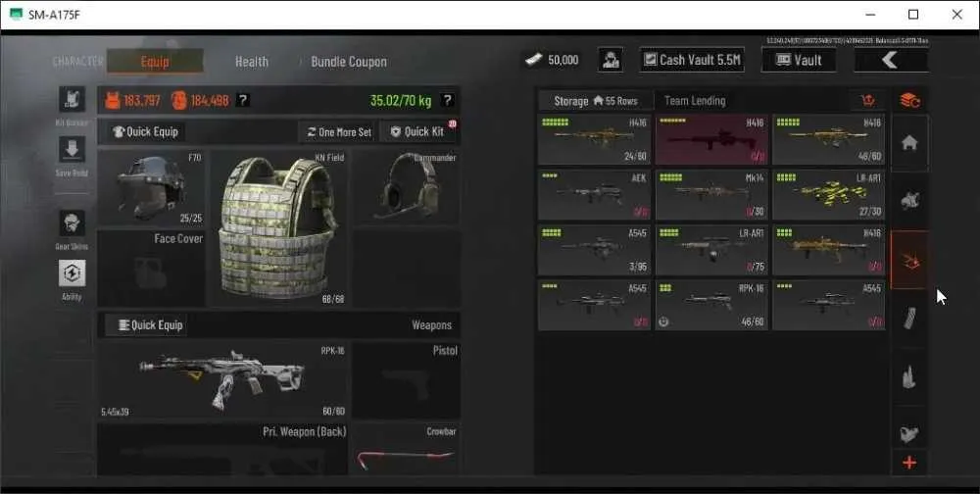Screen dimensions: 980x494
Task: Select the ammo bullets category icon
Action: (x=909, y=376)
